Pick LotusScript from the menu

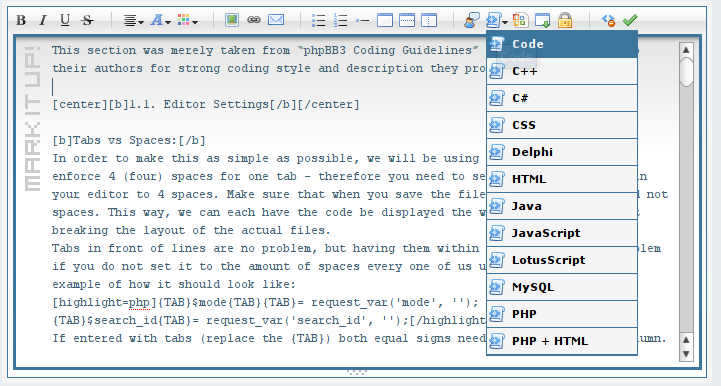(562, 260)
